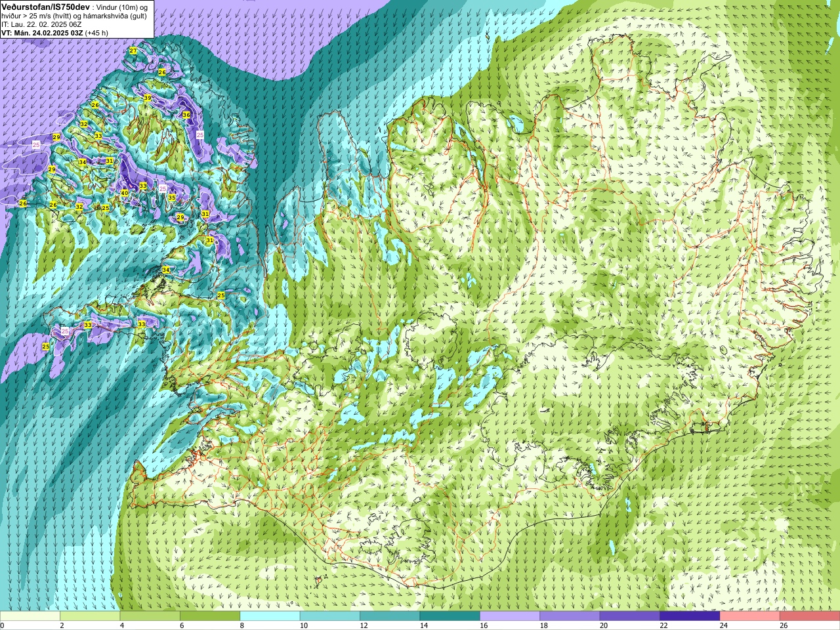Select the 4–6 m/s green legend swatch
The height and width of the screenshot is (630, 840).
coord(150,616)
